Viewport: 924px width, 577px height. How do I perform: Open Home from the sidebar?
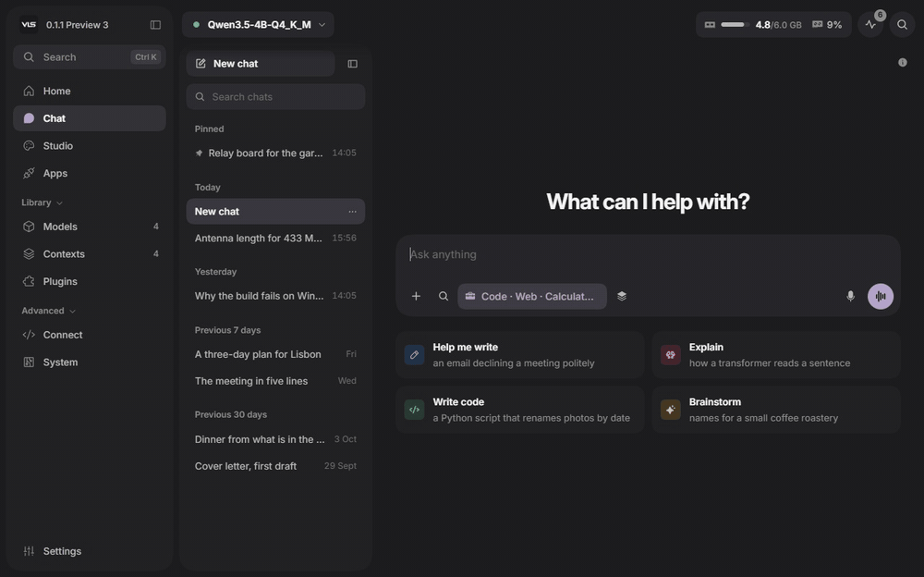[x=90, y=91]
